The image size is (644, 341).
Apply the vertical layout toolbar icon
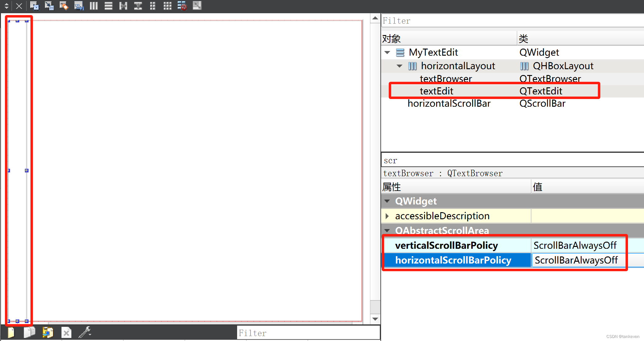[x=108, y=6]
